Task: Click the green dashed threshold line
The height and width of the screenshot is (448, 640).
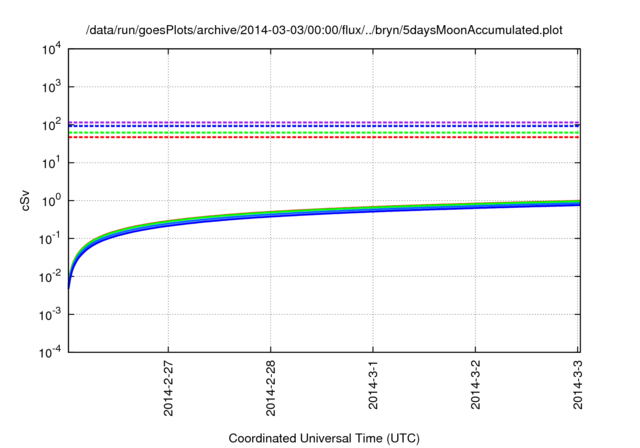Action: tap(324, 133)
